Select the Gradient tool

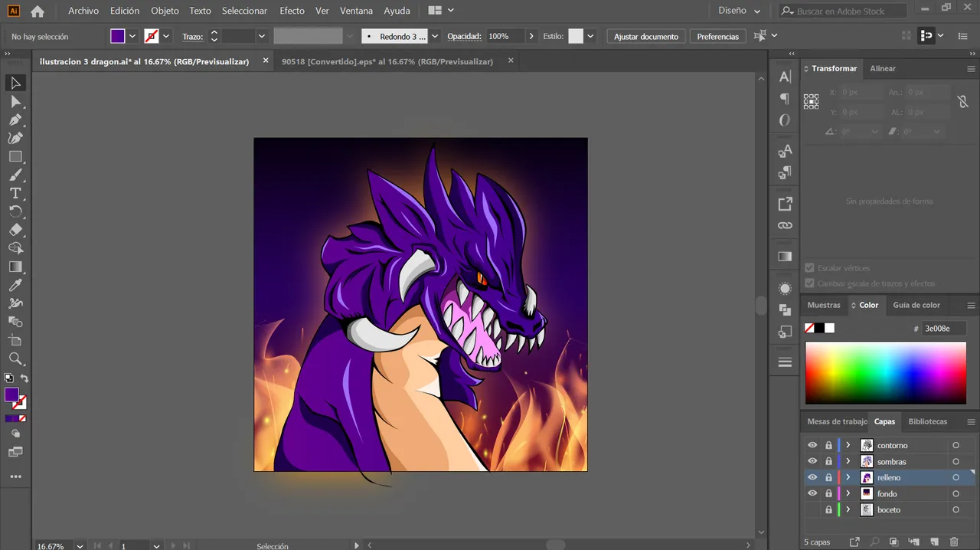pos(15,267)
